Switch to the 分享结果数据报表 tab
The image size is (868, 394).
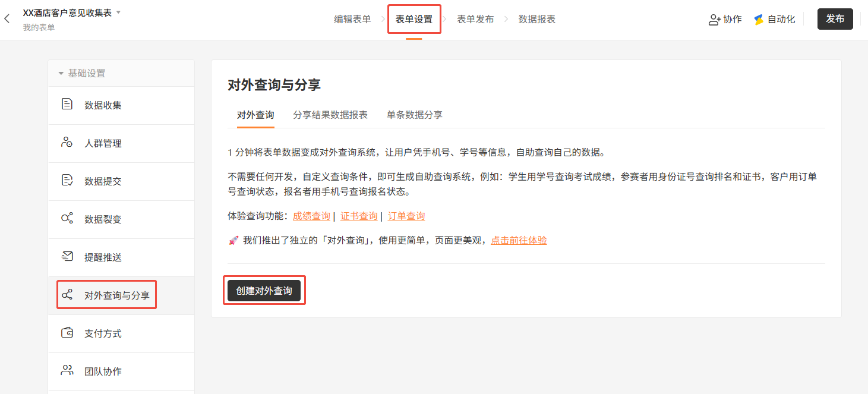tap(330, 115)
